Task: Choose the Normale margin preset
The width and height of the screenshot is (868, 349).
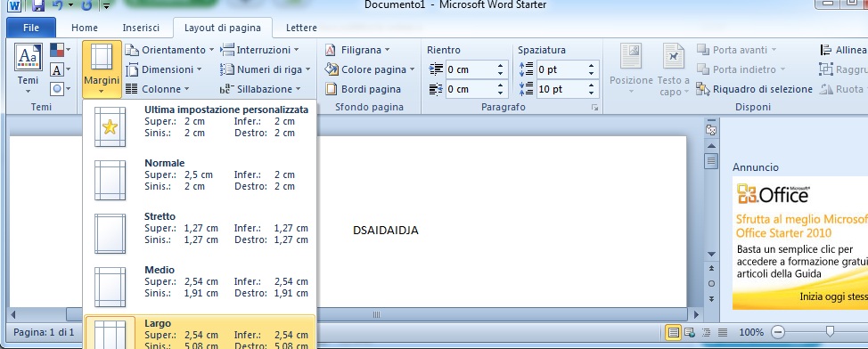Action: (200, 180)
